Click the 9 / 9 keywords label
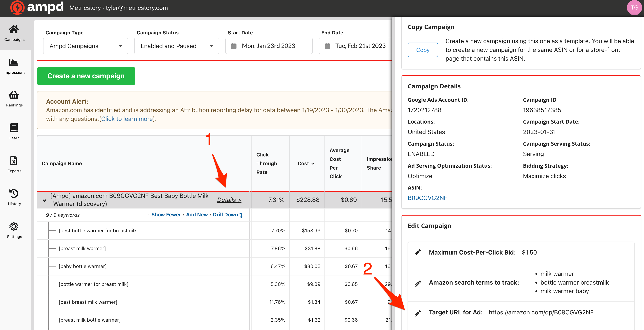 (63, 215)
